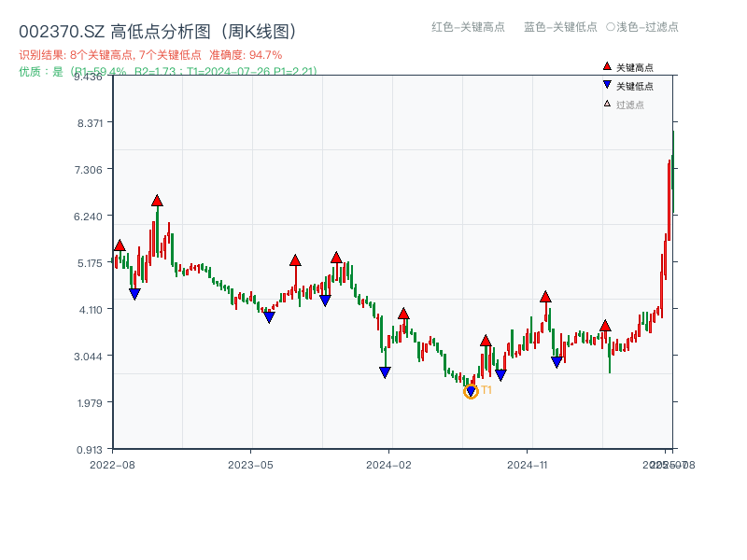Select the orange T1 circle marker
This screenshot has height=560, width=747.
click(x=471, y=391)
